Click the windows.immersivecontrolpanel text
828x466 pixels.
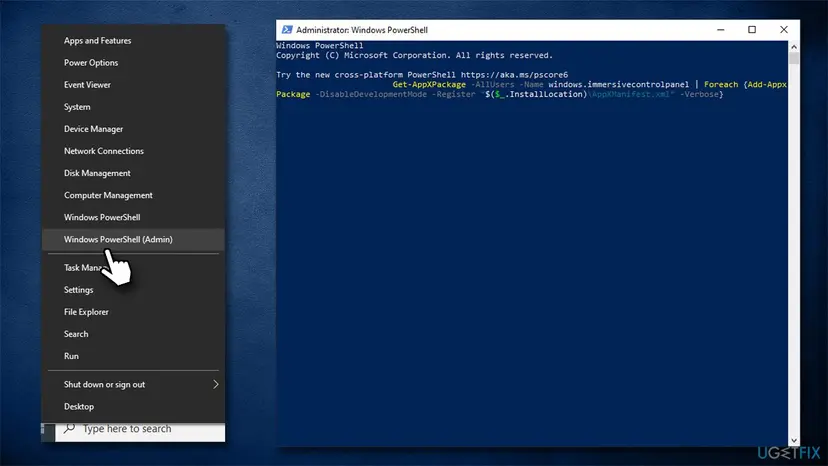(618, 85)
